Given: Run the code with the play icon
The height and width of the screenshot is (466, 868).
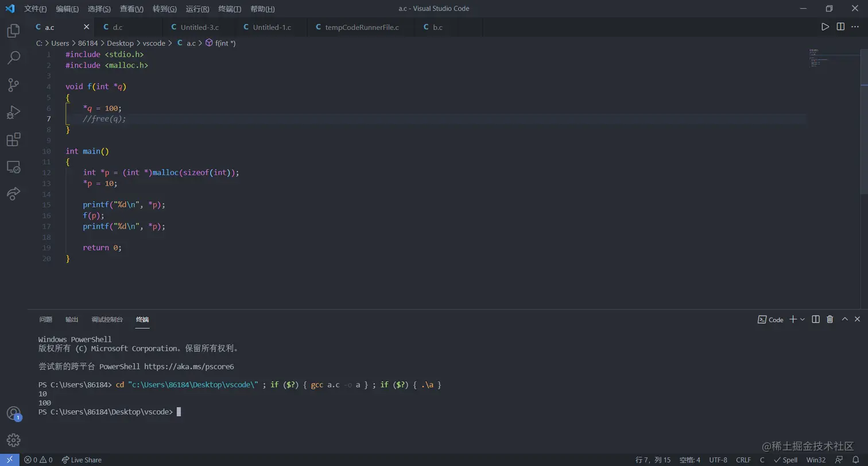Looking at the screenshot, I should click(825, 27).
